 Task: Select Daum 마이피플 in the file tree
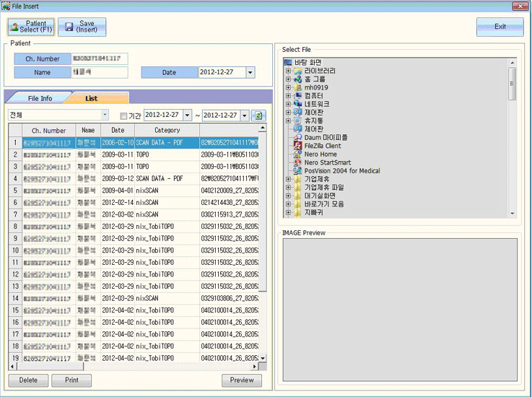tap(326, 137)
